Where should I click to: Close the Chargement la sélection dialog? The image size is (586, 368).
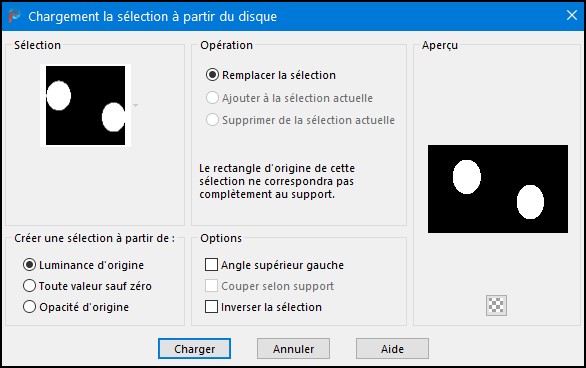pyautogui.click(x=572, y=15)
